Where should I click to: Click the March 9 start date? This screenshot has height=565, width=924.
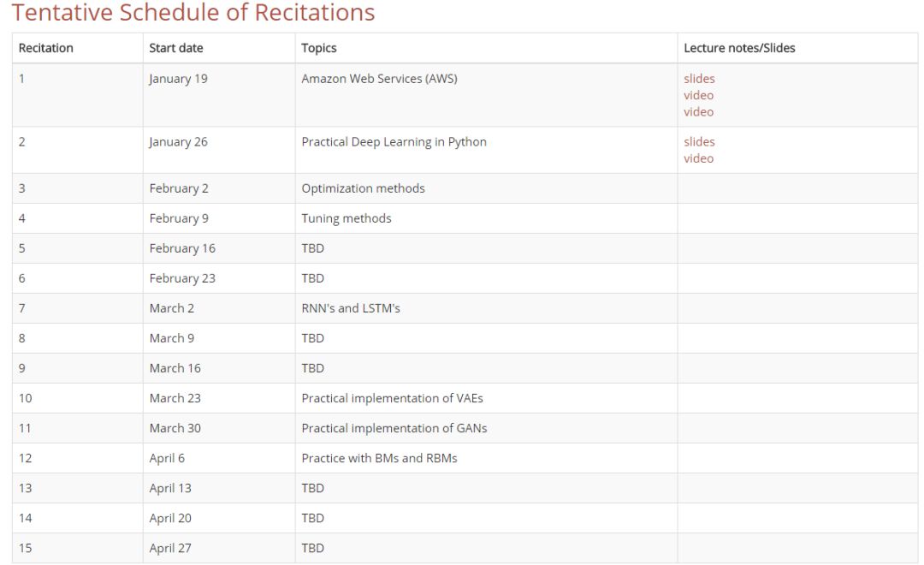click(171, 338)
